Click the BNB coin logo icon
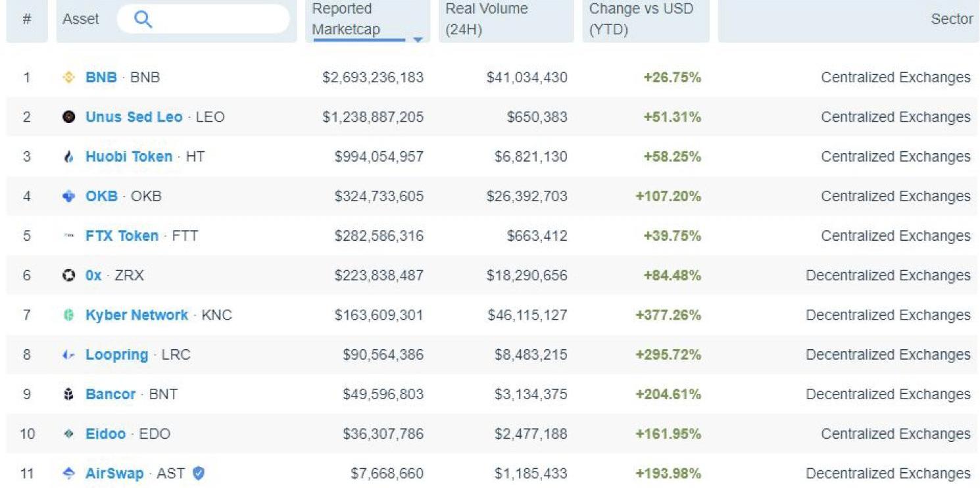Screen dimensions: 980x488 [x=68, y=78]
